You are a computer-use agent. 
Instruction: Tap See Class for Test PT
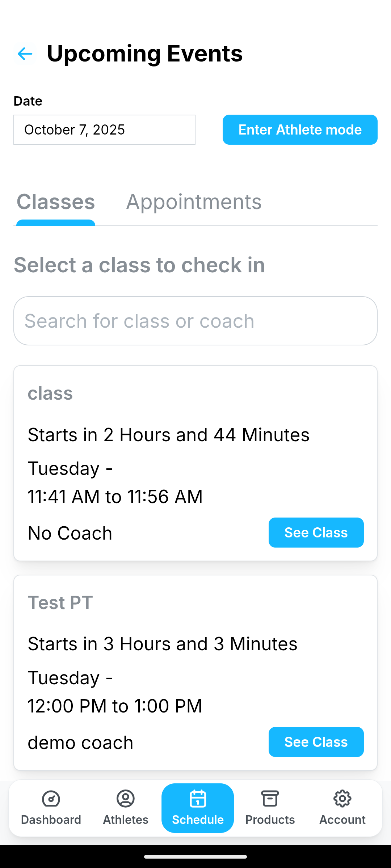tap(316, 742)
